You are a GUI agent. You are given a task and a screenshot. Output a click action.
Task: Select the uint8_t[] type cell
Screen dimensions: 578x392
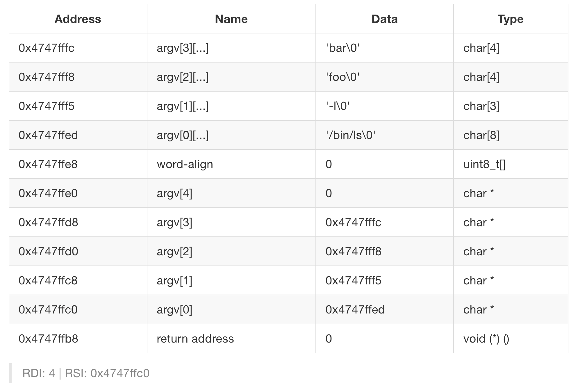(x=484, y=164)
